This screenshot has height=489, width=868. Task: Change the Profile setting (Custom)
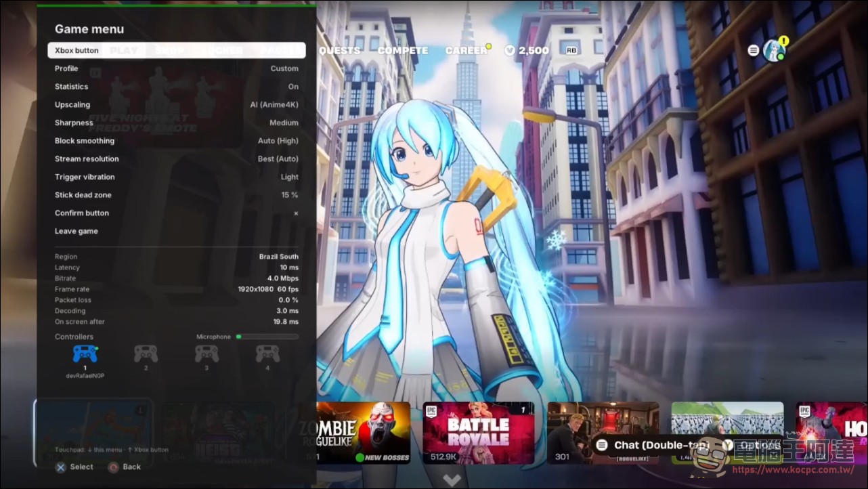click(x=177, y=68)
